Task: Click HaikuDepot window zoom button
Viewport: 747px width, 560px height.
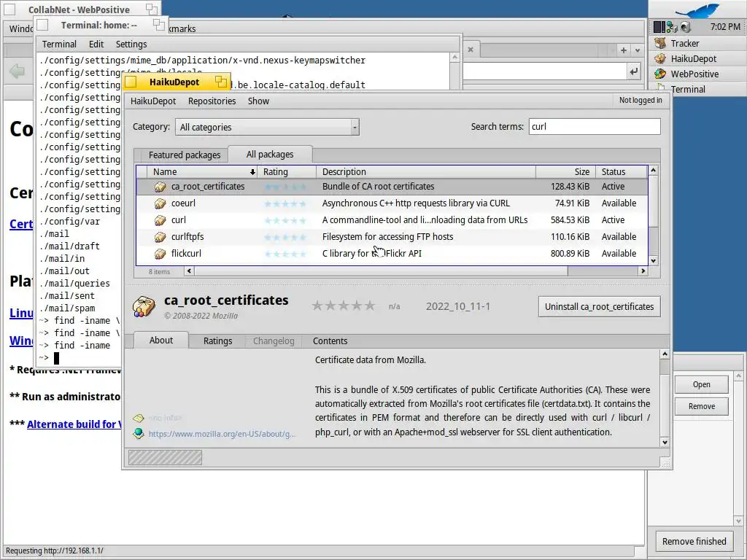Action: [220, 82]
